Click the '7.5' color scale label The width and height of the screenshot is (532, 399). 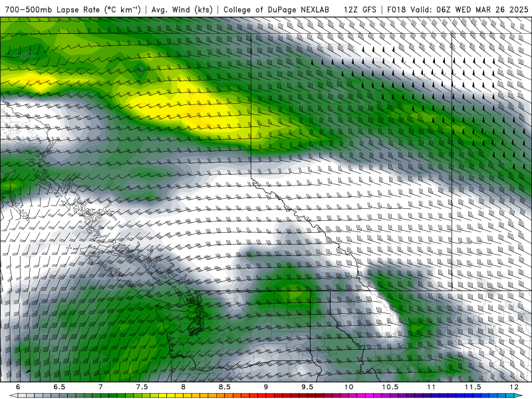coord(142,387)
